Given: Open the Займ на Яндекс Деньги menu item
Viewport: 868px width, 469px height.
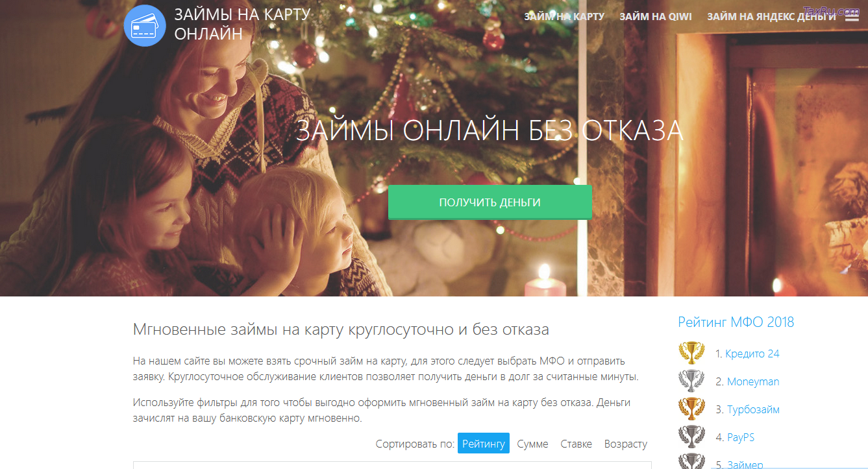Looking at the screenshot, I should tap(771, 16).
